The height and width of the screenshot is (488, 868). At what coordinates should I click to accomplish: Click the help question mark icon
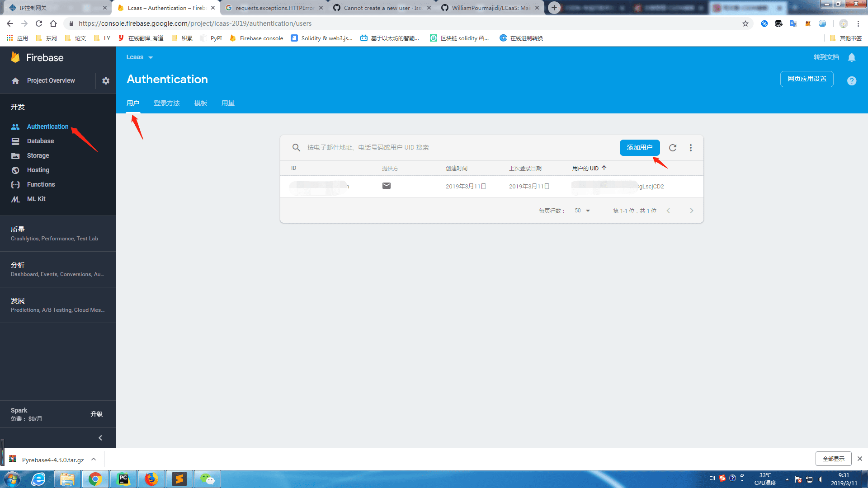[852, 80]
